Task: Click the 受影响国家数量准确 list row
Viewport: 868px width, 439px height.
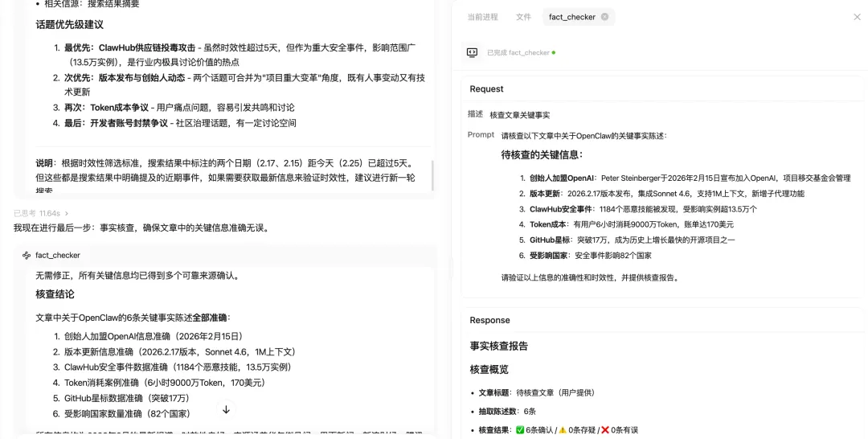Action: tap(122, 413)
